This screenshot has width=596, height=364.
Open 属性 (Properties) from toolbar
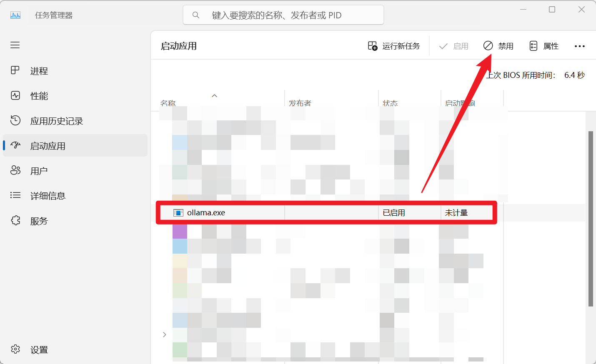click(544, 46)
